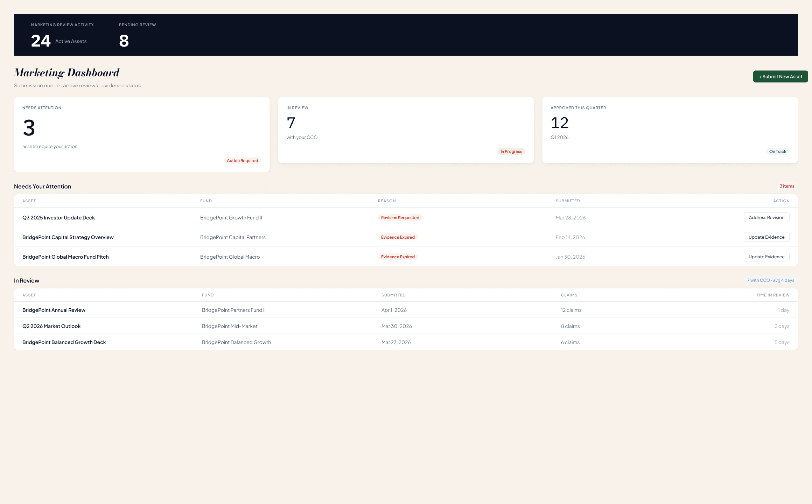Select the Action Required badge
Image resolution: width=812 pixels, height=504 pixels.
pyautogui.click(x=242, y=160)
